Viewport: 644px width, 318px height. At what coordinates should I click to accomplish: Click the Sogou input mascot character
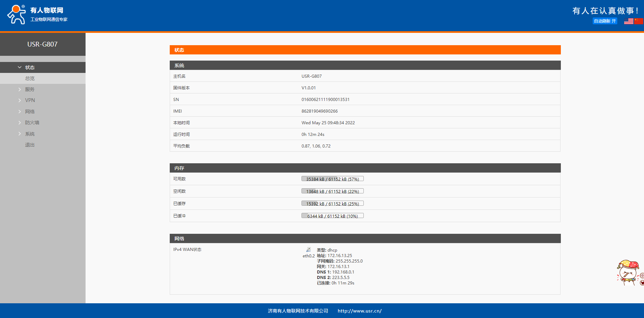[628, 272]
